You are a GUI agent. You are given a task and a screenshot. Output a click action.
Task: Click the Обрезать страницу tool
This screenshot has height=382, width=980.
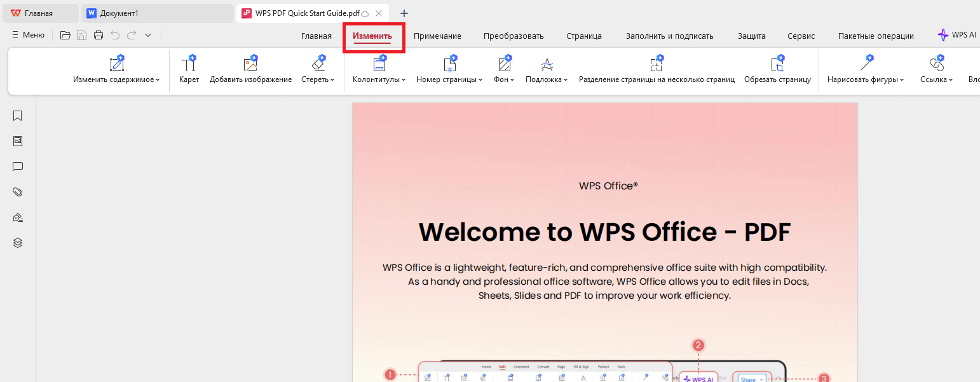[x=778, y=69]
